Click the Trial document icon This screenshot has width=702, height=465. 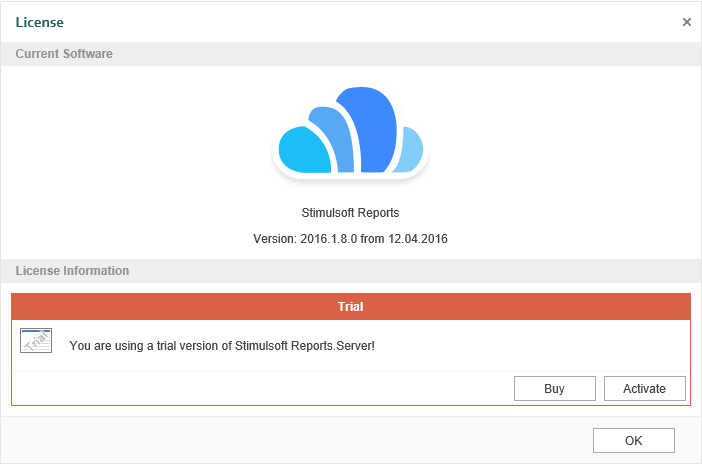(36, 341)
